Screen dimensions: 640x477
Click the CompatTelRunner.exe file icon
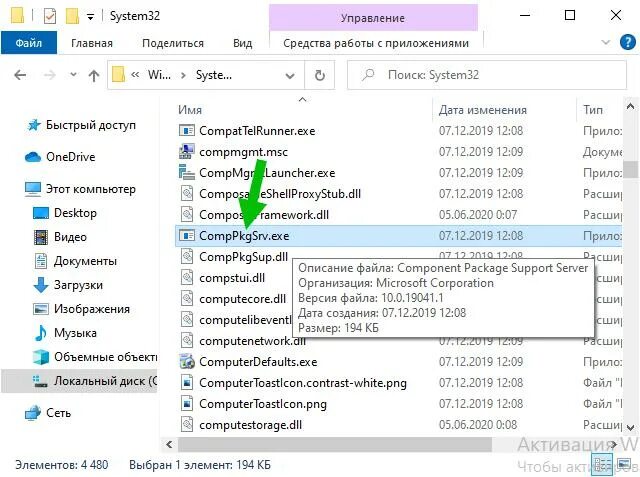tap(187, 131)
